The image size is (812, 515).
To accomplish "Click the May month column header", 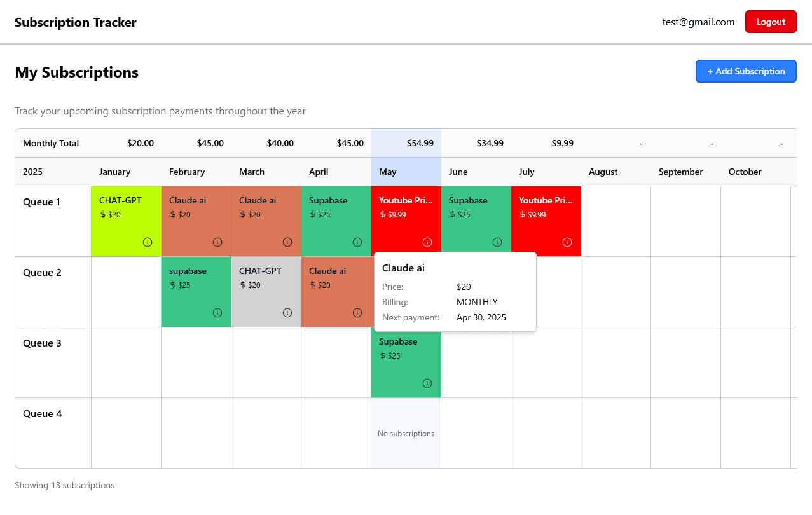I will click(406, 172).
